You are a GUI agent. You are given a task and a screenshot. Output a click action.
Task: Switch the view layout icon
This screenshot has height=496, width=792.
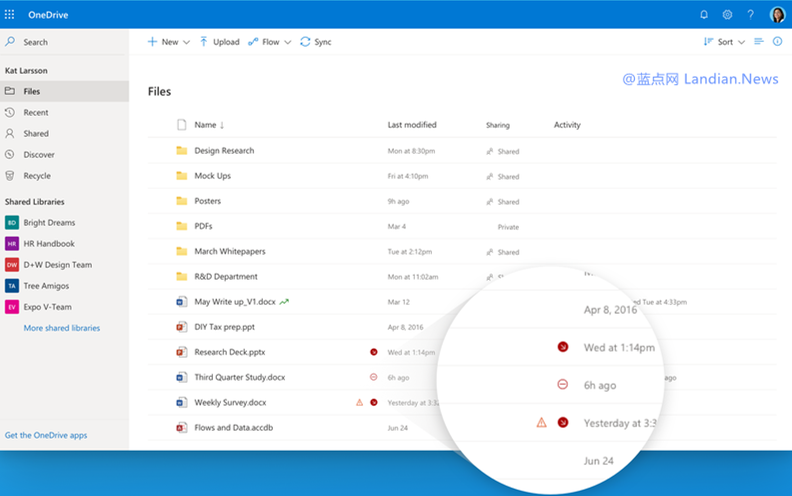pyautogui.click(x=758, y=42)
